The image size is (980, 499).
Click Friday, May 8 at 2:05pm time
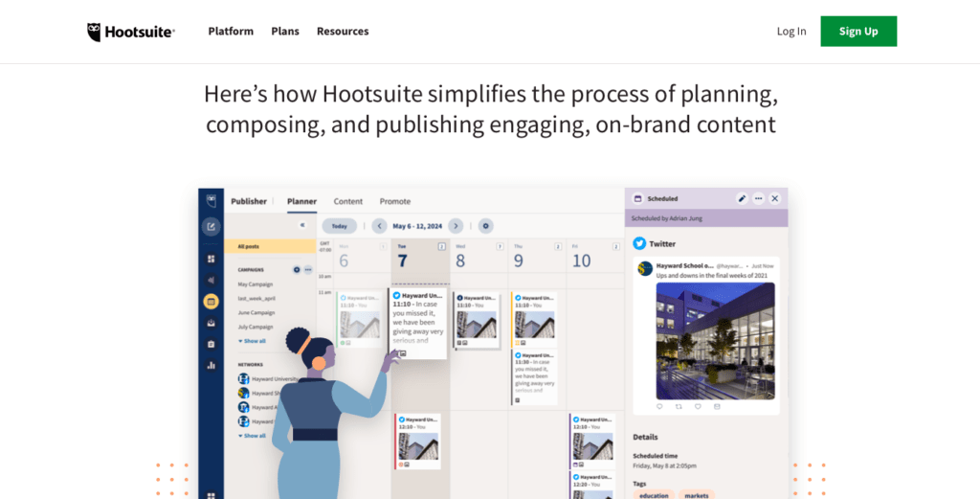[664, 465]
